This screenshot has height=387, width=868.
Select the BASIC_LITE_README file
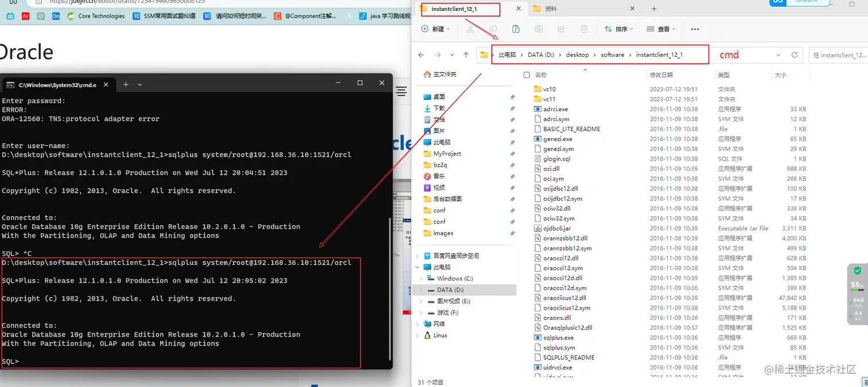tap(567, 129)
